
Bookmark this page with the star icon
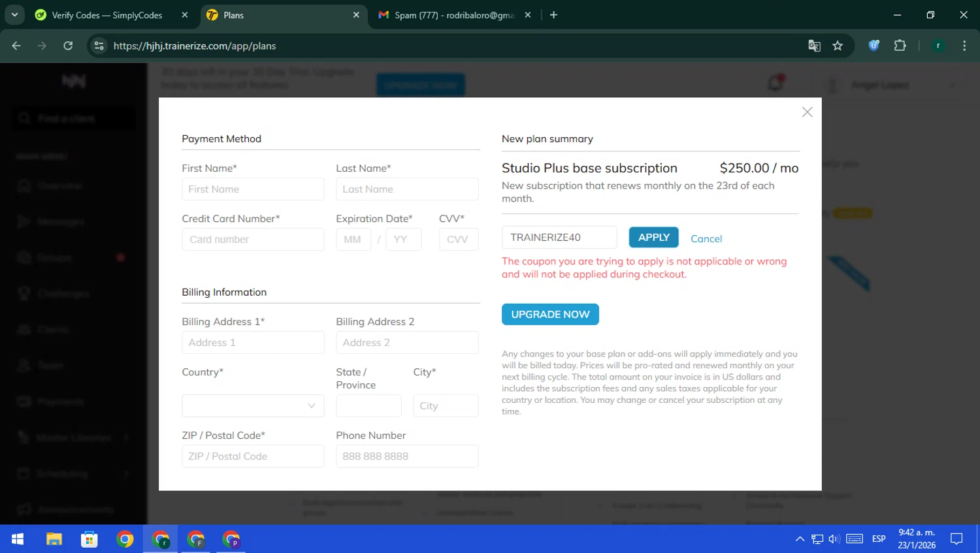[x=838, y=46]
